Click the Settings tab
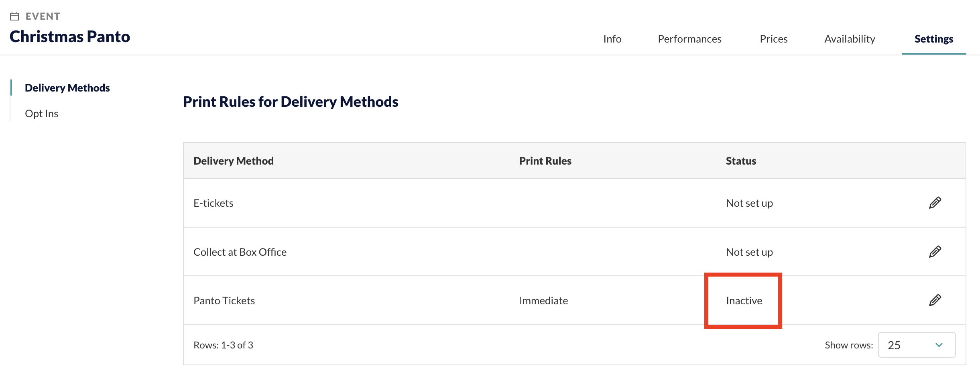Viewport: 980px width, 391px height. (934, 39)
